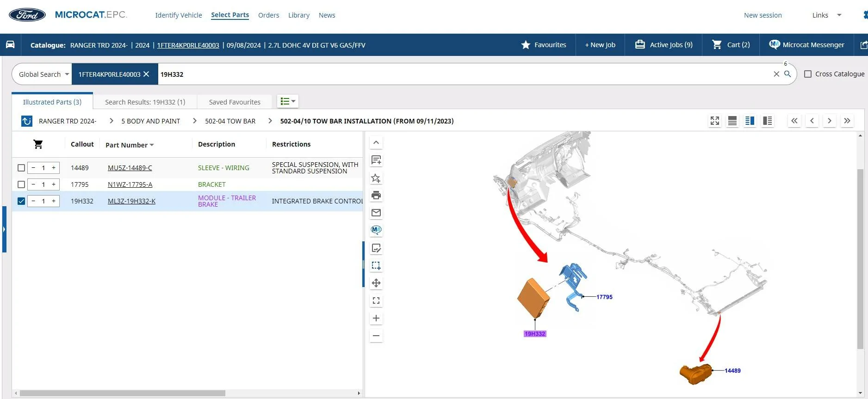Click the vertical scrollbar of illustration
The image size is (868, 399).
tap(860, 259)
